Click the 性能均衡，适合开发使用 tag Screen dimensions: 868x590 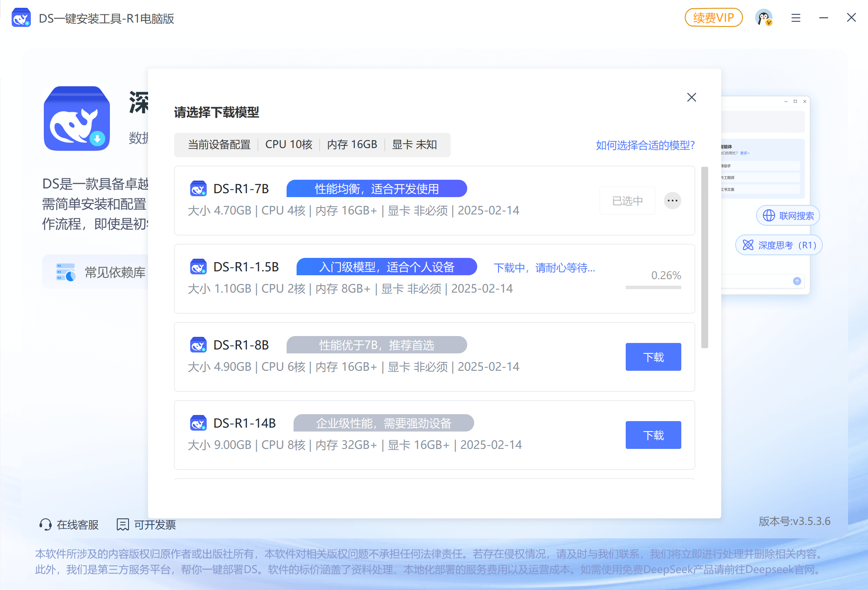(x=376, y=189)
